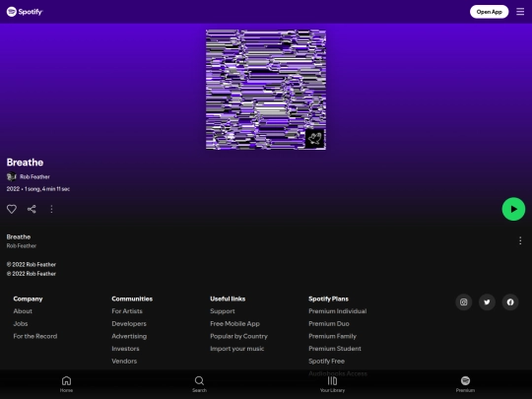Click the Open App button

(489, 12)
